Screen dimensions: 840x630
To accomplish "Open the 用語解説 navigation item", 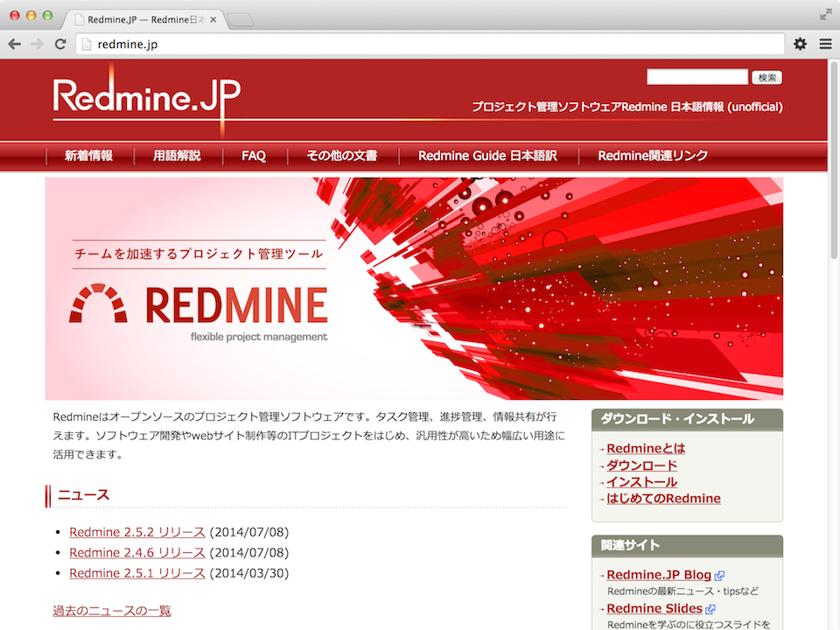I will tap(178, 156).
